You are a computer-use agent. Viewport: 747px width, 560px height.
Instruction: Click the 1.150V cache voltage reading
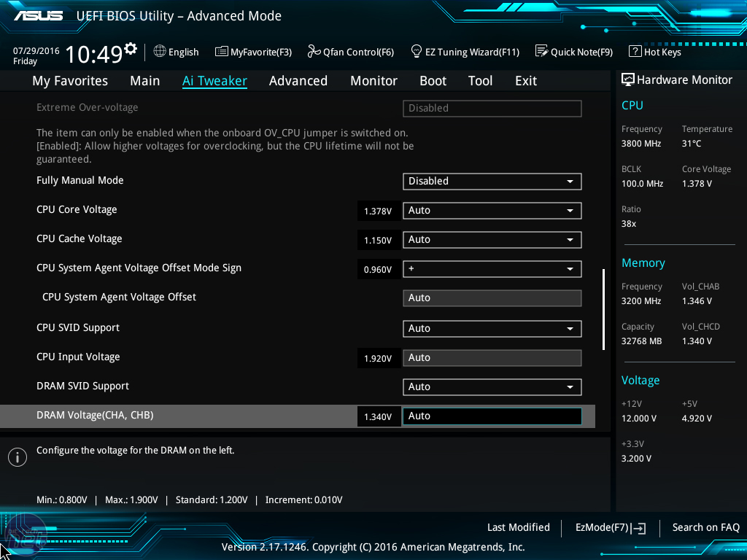click(378, 241)
